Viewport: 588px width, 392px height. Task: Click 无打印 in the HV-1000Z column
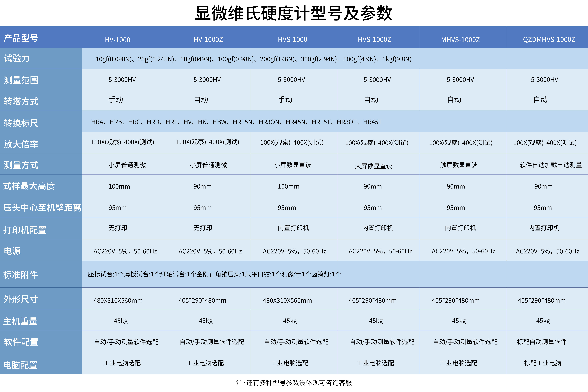click(203, 228)
